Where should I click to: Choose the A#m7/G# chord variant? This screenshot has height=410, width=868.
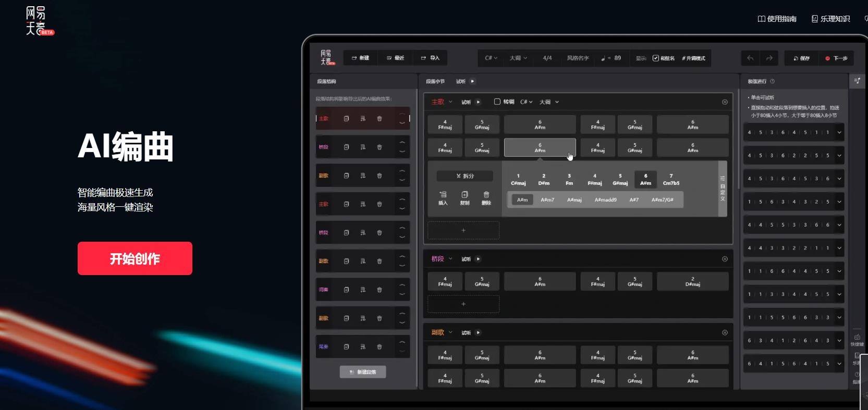click(x=663, y=200)
